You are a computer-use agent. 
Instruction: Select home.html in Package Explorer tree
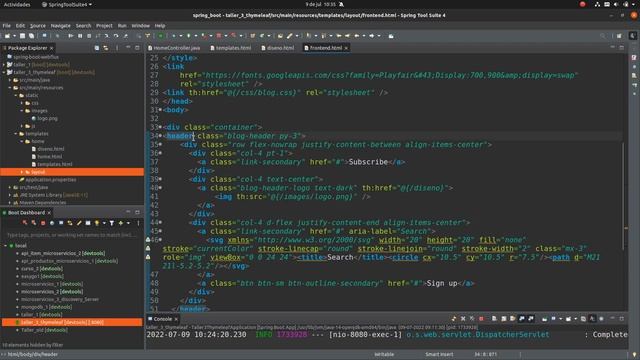tap(49, 157)
